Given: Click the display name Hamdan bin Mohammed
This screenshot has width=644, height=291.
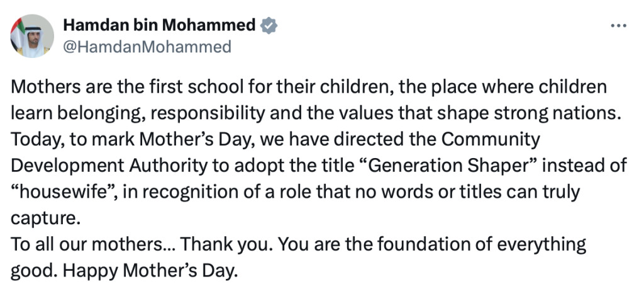Looking at the screenshot, I should 159,26.
